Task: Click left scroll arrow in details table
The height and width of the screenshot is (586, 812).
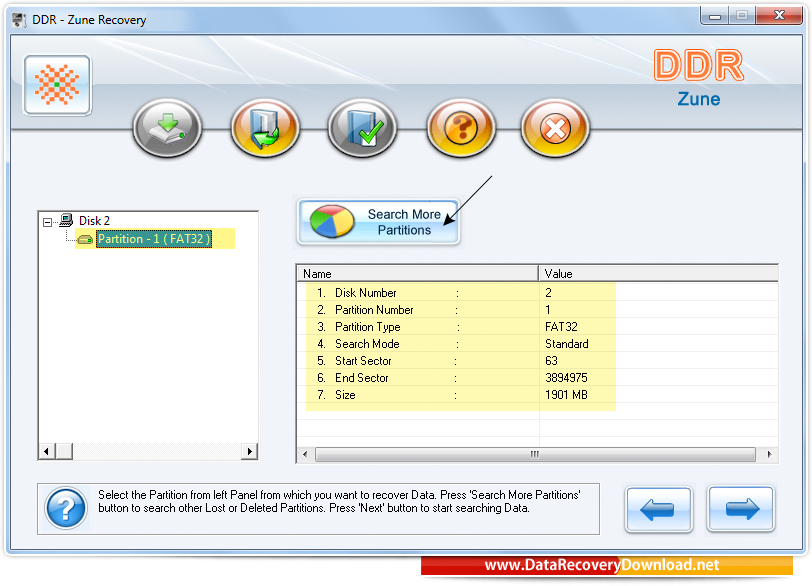Action: pos(305,455)
